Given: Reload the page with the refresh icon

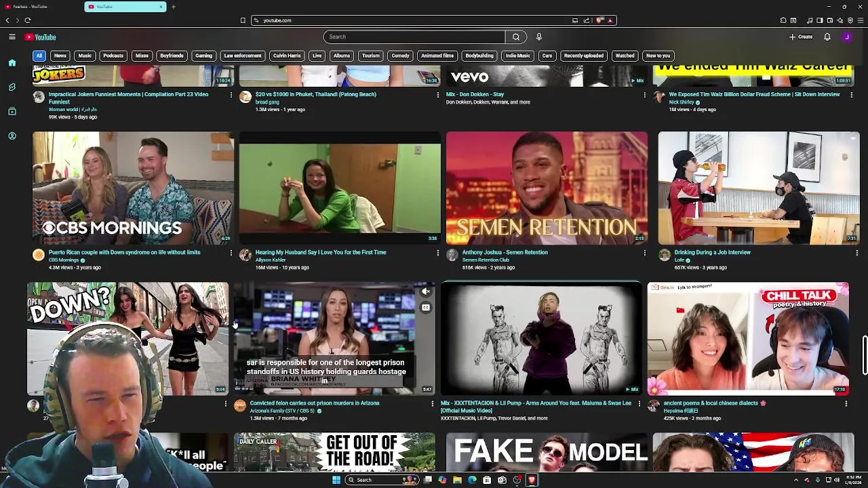Looking at the screenshot, I should pos(28,20).
